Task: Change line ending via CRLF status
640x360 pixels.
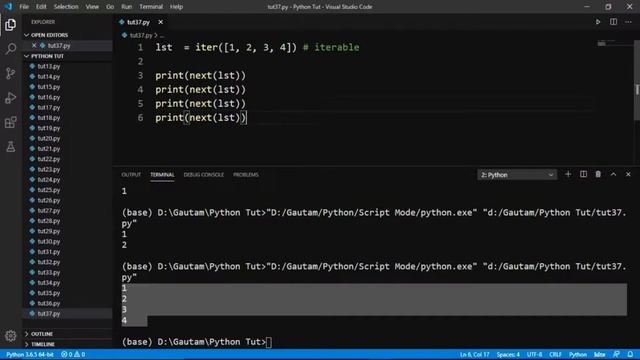Action: (x=555, y=354)
